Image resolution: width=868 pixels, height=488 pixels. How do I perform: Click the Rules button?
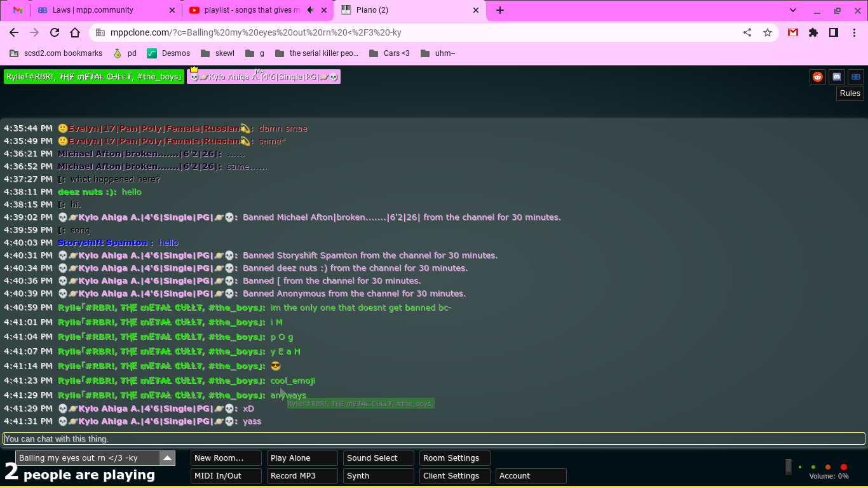click(x=850, y=93)
